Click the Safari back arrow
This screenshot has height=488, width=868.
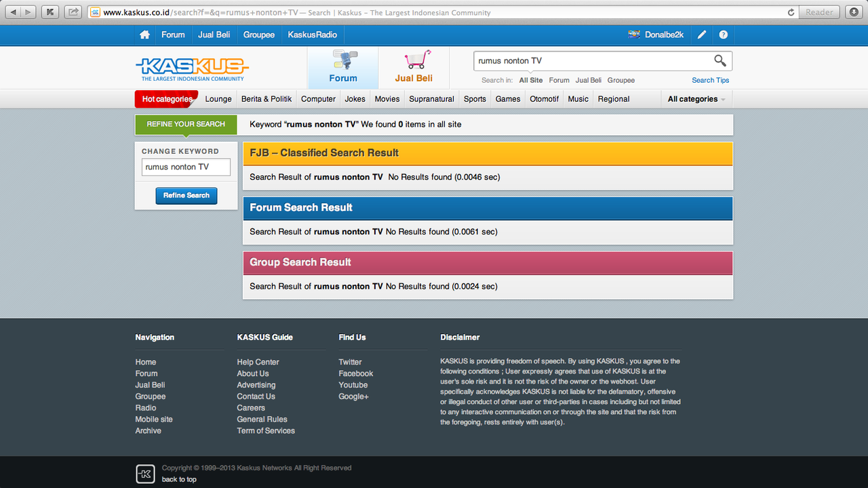tap(12, 12)
